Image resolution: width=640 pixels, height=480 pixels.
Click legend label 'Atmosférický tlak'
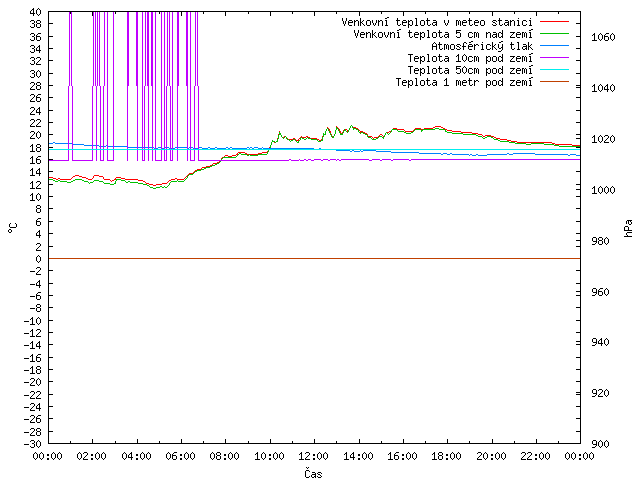coord(482,46)
